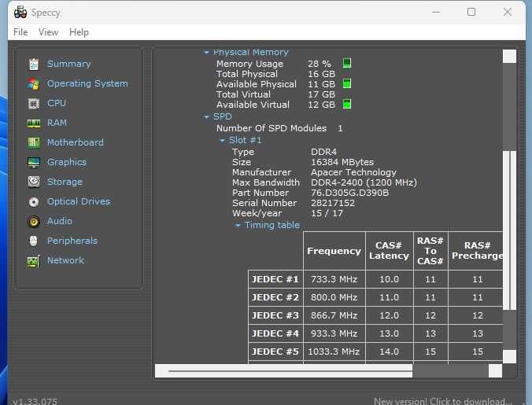This screenshot has width=532, height=405.
Task: Open the File menu
Action: (20, 32)
